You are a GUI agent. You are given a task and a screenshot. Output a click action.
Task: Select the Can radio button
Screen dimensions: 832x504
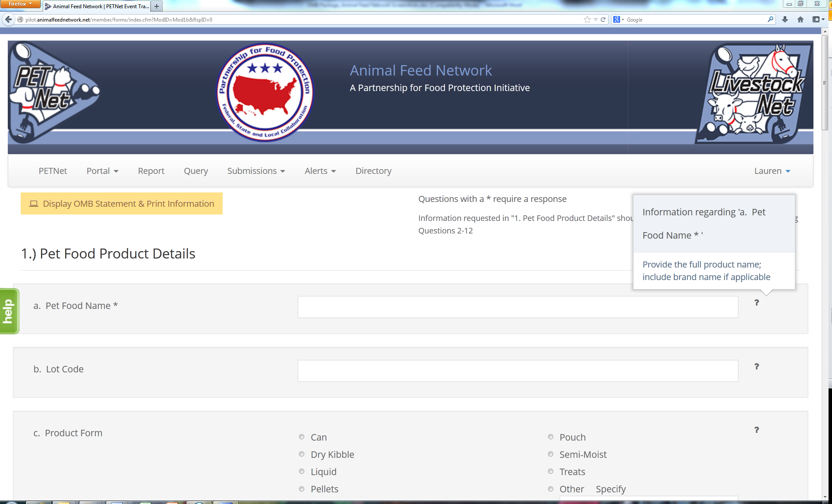(302, 437)
